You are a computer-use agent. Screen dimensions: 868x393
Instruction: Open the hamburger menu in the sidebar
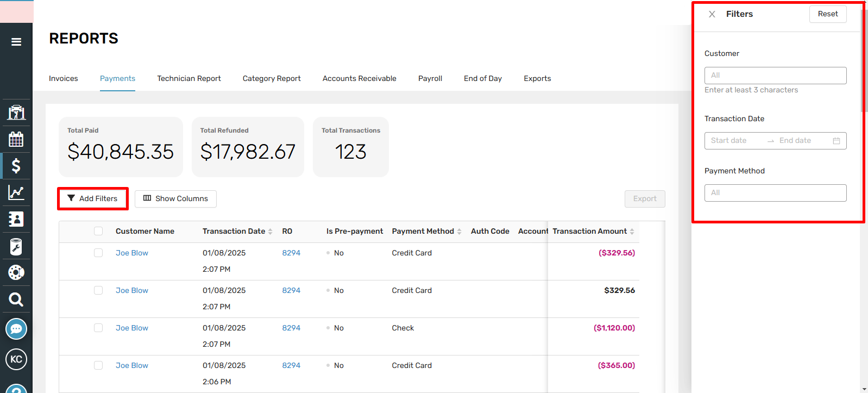coord(16,42)
